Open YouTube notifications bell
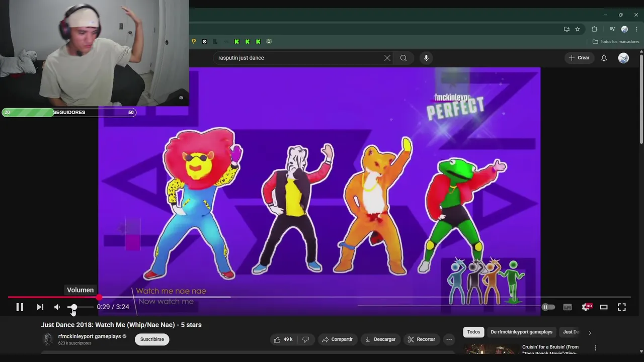The height and width of the screenshot is (362, 644). tap(604, 58)
